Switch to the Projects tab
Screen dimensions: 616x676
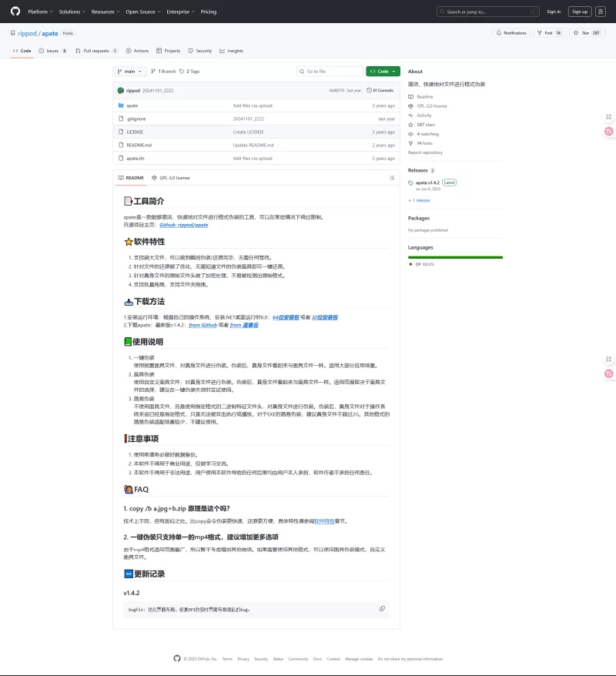(x=168, y=51)
